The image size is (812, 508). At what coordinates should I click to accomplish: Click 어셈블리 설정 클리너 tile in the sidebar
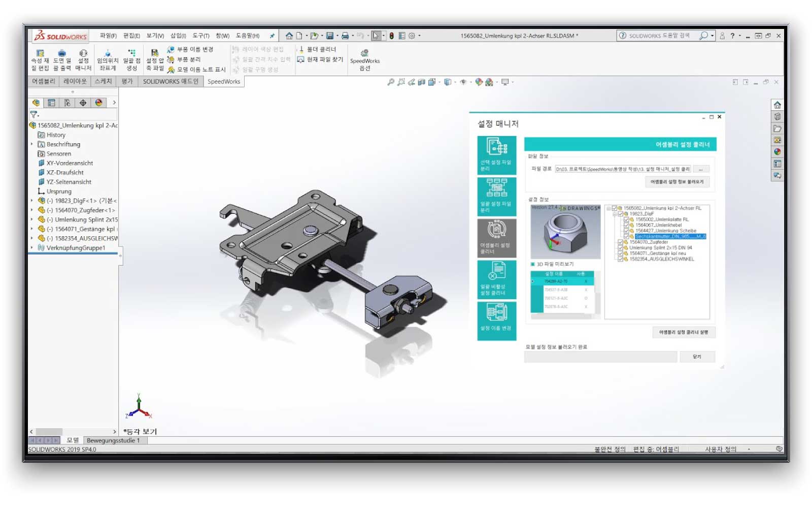coord(496,238)
